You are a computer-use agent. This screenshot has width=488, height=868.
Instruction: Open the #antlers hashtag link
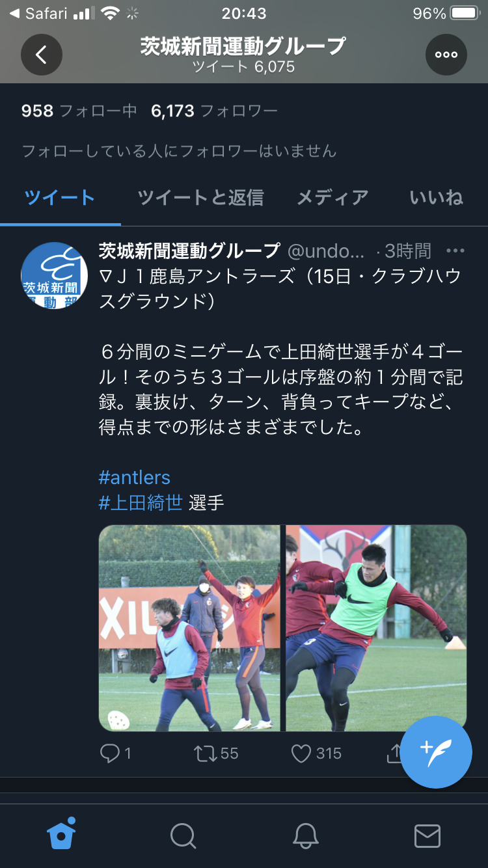coord(135,478)
